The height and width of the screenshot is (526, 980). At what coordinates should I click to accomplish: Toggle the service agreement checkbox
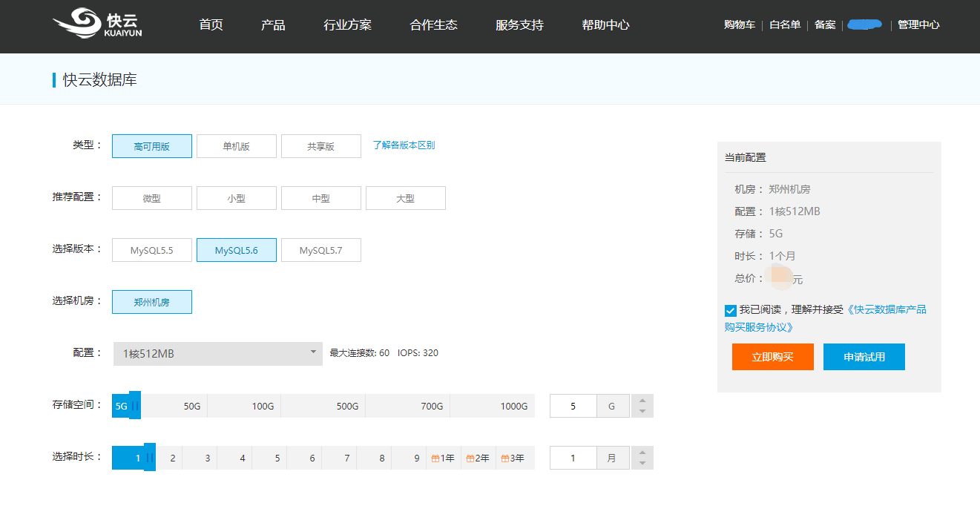[x=731, y=310]
